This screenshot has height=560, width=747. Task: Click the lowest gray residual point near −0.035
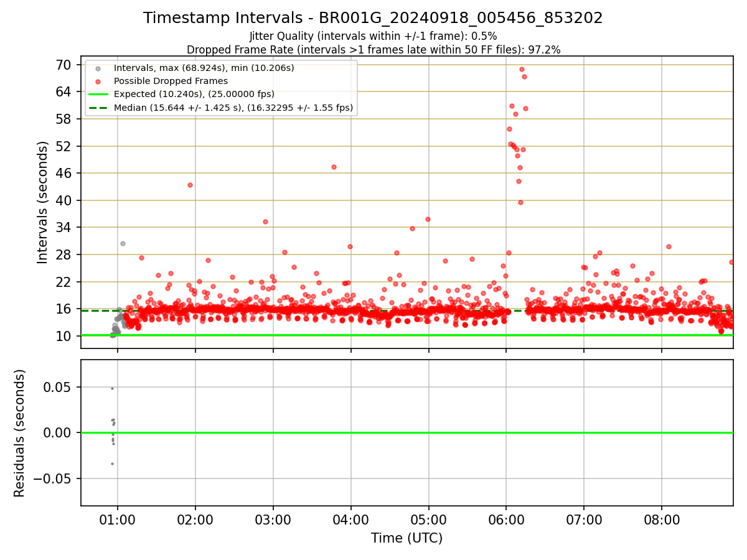112,464
